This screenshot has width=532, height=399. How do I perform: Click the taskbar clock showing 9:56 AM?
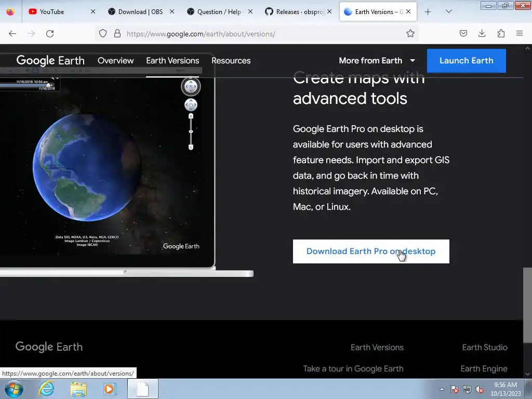[x=506, y=389]
